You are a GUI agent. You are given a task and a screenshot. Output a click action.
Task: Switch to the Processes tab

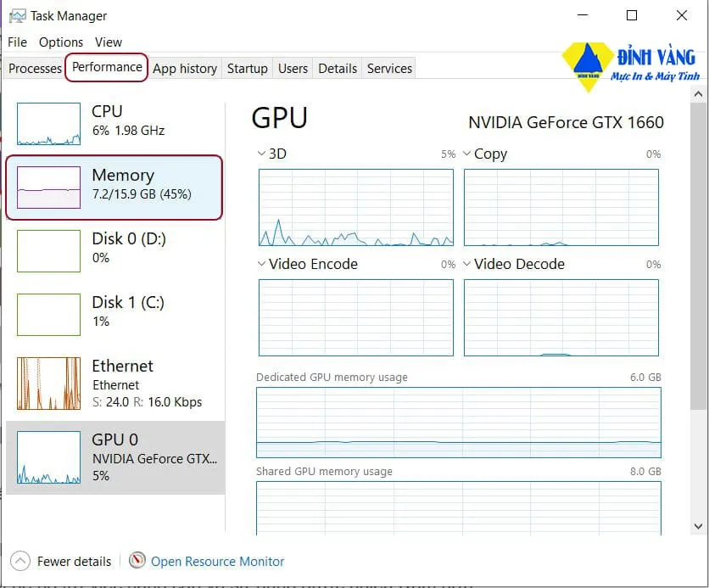35,69
